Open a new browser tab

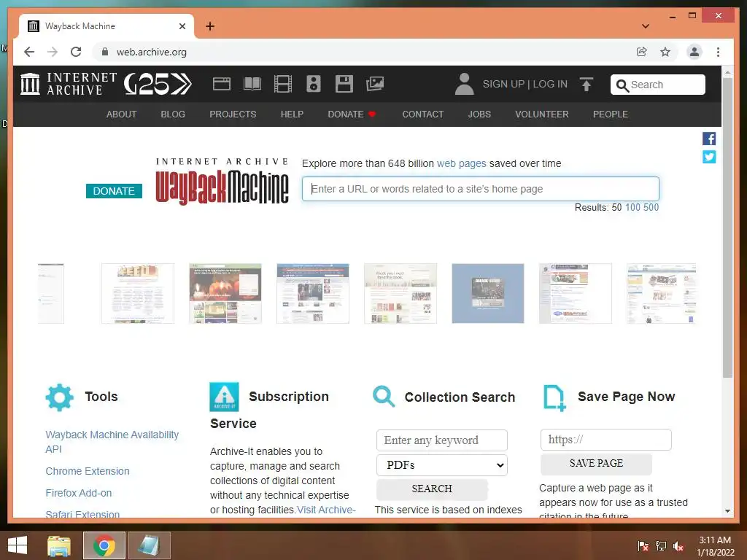point(210,26)
